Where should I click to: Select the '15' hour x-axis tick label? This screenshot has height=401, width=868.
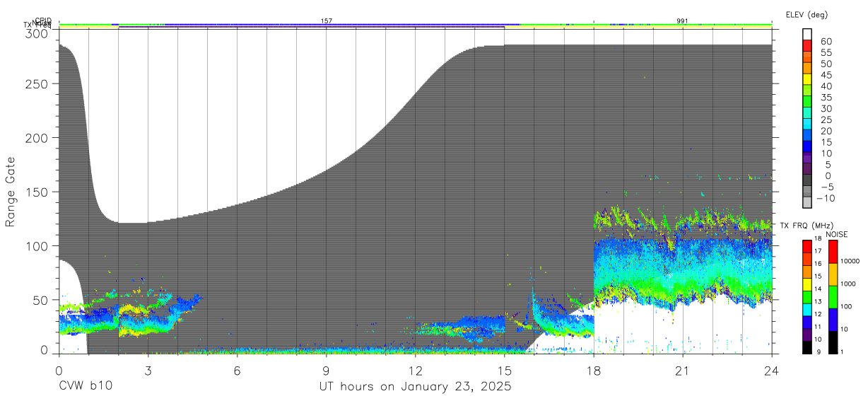[x=505, y=370]
